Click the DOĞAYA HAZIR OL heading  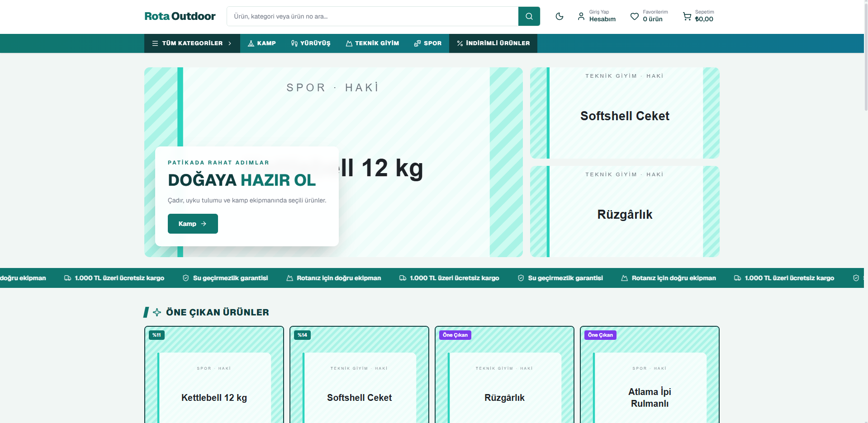[242, 180]
